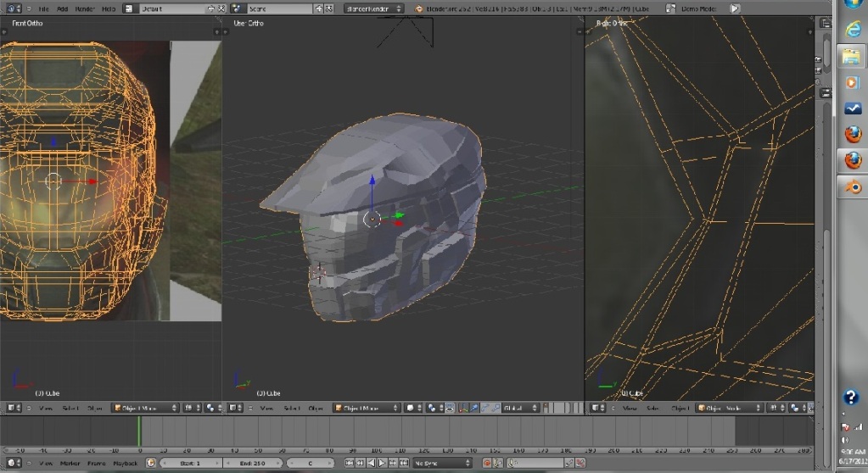This screenshot has height=473, width=868.
Task: Toggle use preview range clock icon
Action: (150, 463)
